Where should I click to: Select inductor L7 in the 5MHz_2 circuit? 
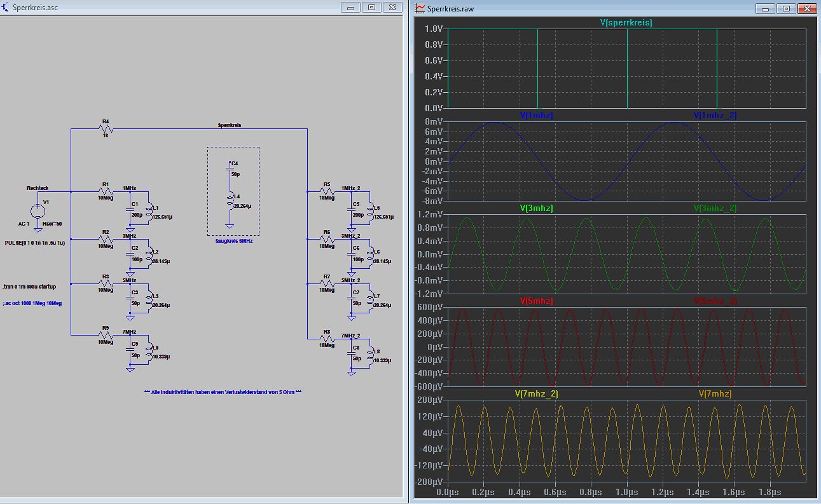click(x=370, y=299)
